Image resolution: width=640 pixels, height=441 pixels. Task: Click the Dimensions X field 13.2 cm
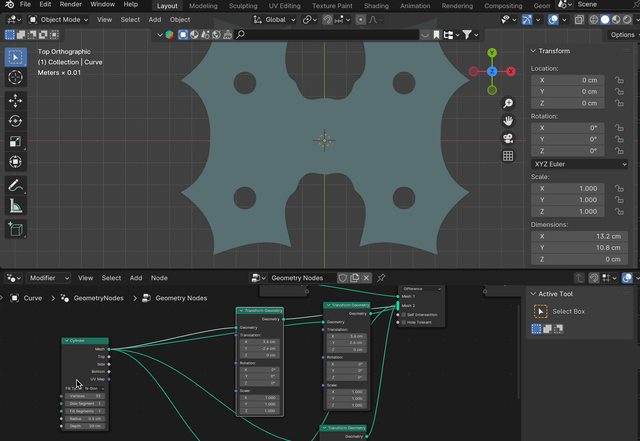pyautogui.click(x=579, y=236)
